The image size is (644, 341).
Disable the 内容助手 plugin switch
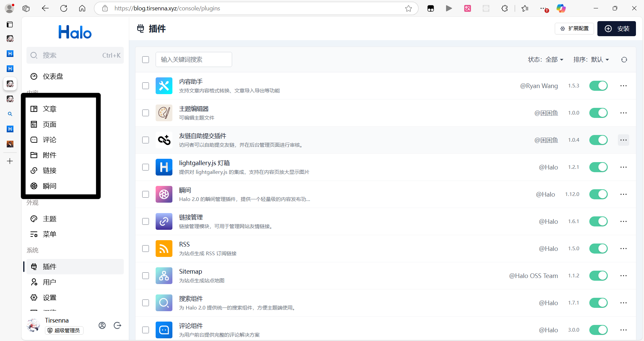598,86
